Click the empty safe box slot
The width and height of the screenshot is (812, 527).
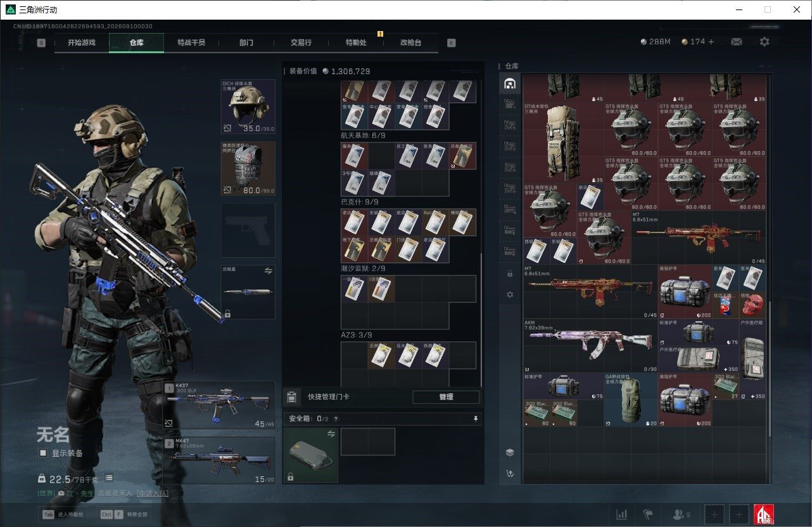point(368,441)
